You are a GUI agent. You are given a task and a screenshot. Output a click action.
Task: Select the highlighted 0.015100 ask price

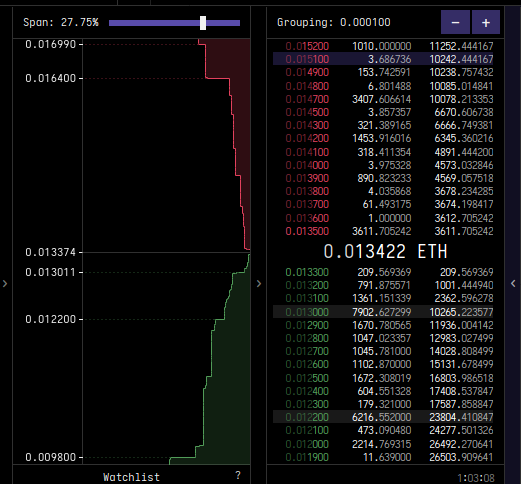[307, 59]
